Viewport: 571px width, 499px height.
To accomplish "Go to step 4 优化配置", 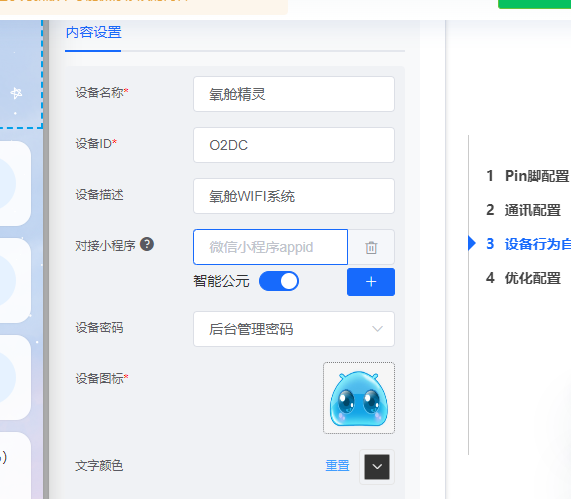I will pos(524,278).
